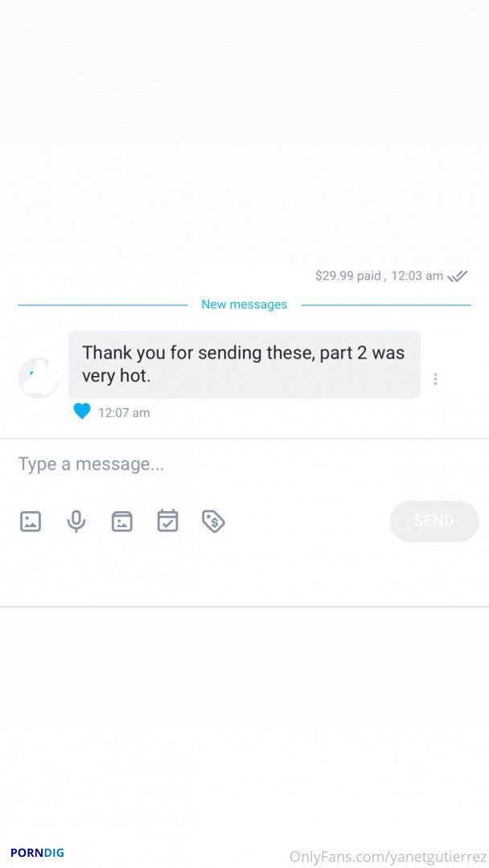The width and height of the screenshot is (489, 868).
Task: Click the 12:03 am sent timestamp
Action: (417, 276)
